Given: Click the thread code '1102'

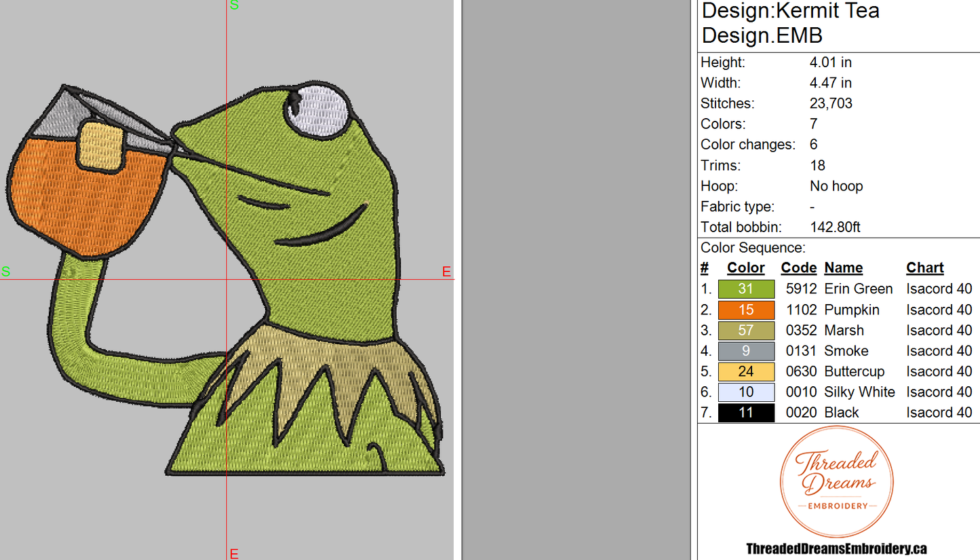Looking at the screenshot, I should (x=801, y=310).
